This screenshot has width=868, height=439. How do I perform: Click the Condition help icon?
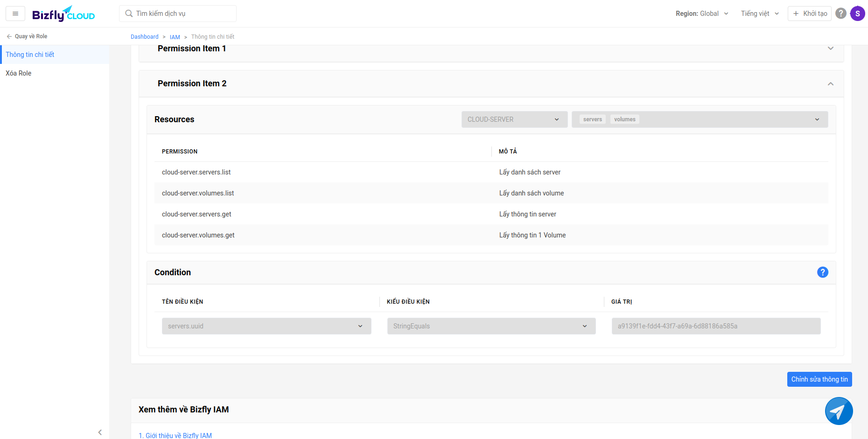822,272
